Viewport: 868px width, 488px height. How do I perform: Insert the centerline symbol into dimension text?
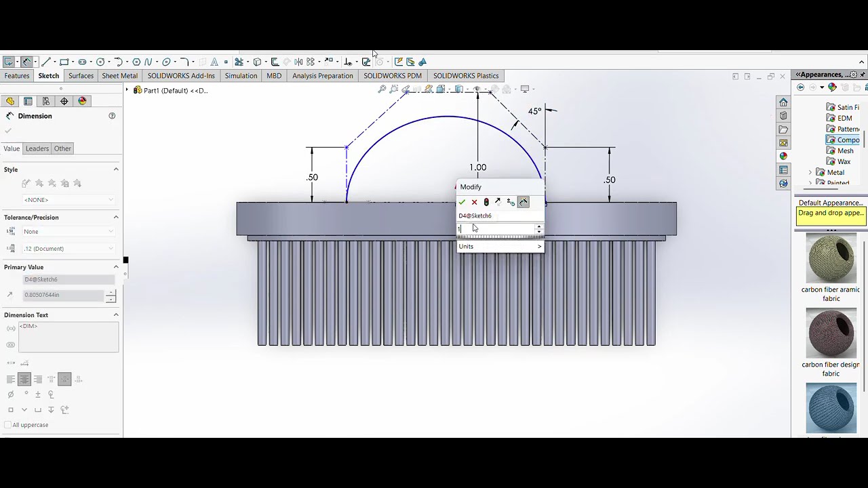[52, 394]
